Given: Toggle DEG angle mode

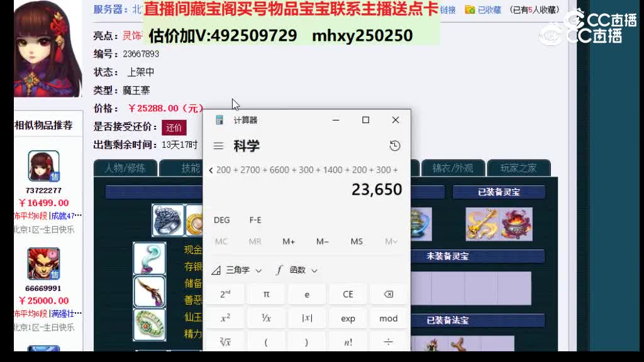Looking at the screenshot, I should tap(221, 220).
